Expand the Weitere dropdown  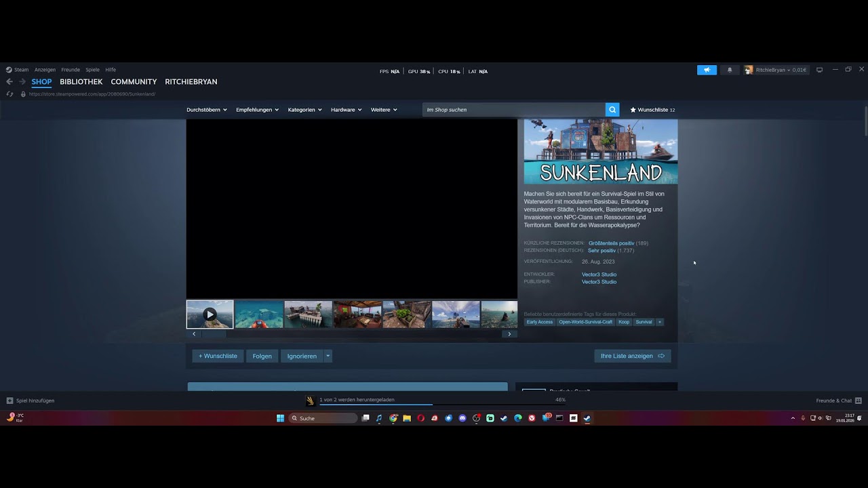(384, 110)
